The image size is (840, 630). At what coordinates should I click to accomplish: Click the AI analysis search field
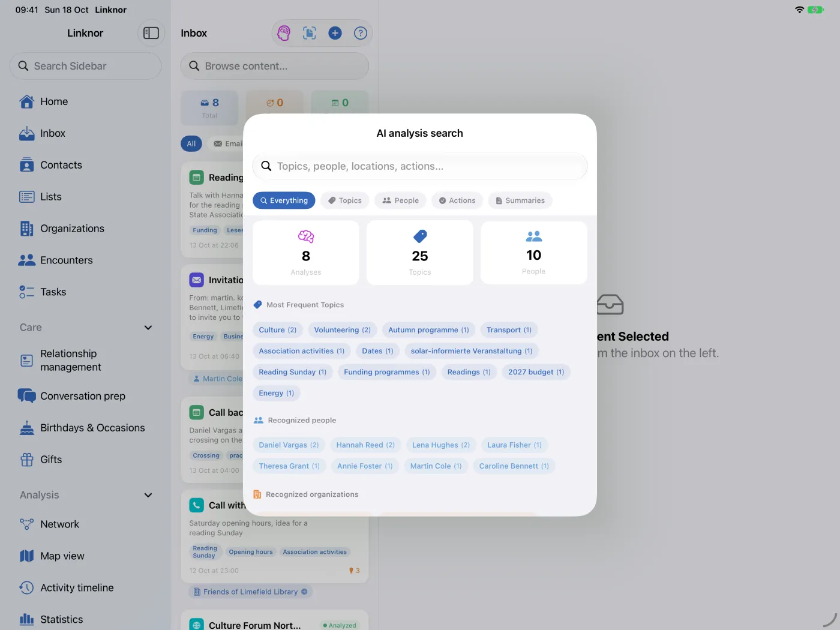point(420,166)
